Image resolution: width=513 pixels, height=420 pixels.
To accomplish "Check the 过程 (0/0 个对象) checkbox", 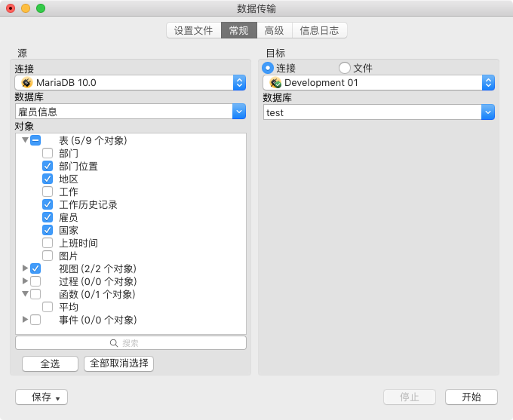I will [x=35, y=281].
